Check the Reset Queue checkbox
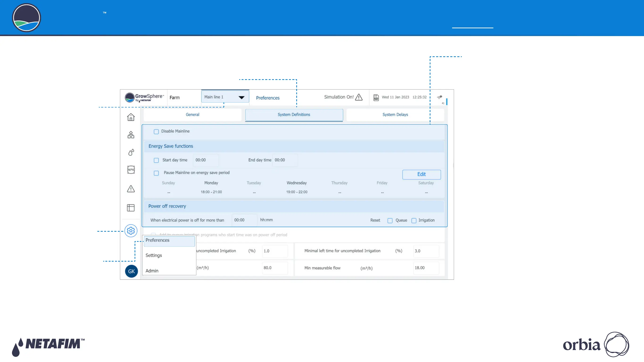Image resolution: width=644 pixels, height=362 pixels. (x=390, y=221)
